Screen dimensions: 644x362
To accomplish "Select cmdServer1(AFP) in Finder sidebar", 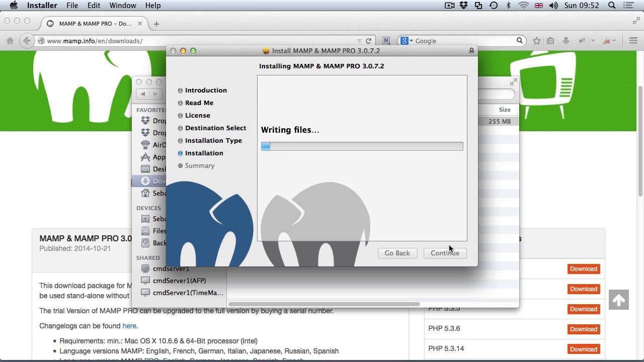I will pyautogui.click(x=179, y=281).
